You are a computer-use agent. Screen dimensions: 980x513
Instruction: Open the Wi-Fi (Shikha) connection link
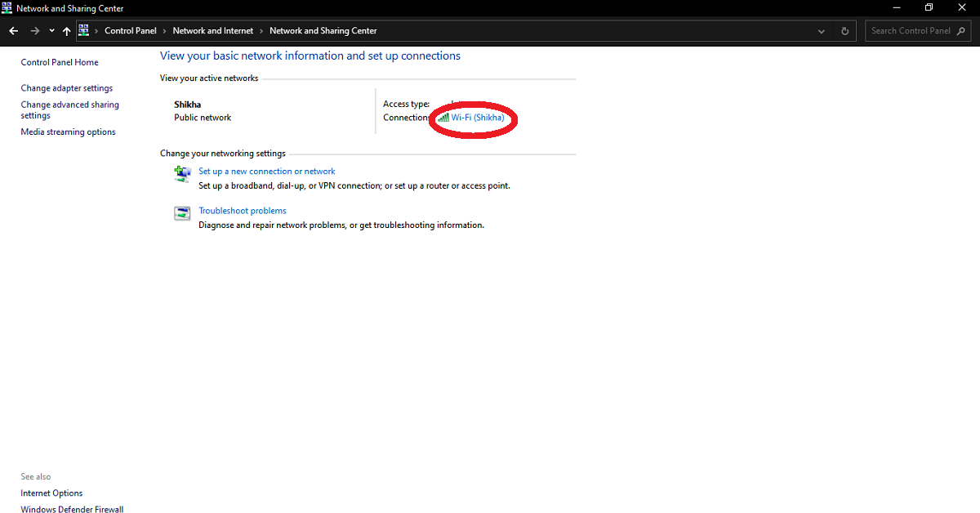478,118
